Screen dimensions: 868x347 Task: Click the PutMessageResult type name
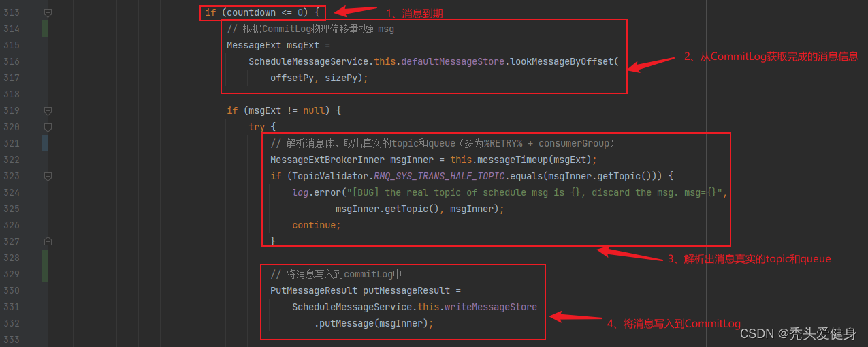pos(314,290)
